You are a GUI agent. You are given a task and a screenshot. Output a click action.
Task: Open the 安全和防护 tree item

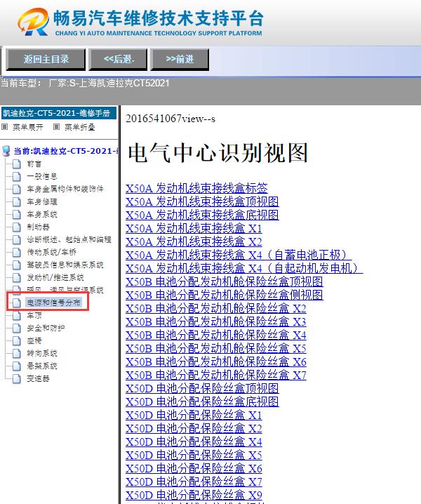click(46, 328)
